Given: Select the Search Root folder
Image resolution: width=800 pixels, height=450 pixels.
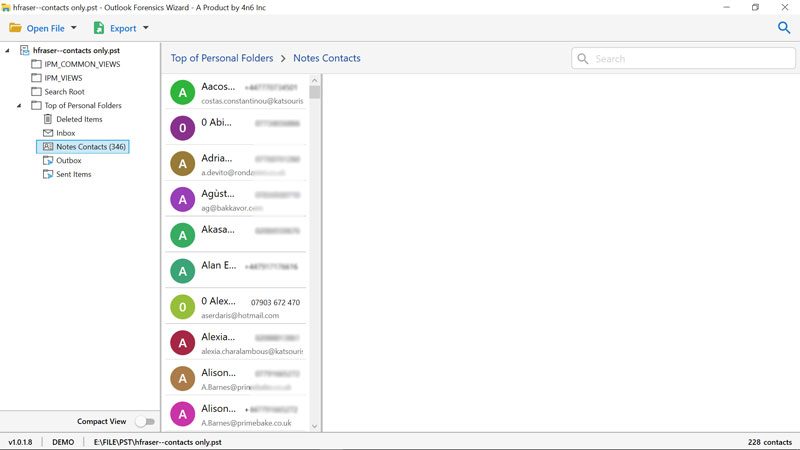Looking at the screenshot, I should (64, 92).
